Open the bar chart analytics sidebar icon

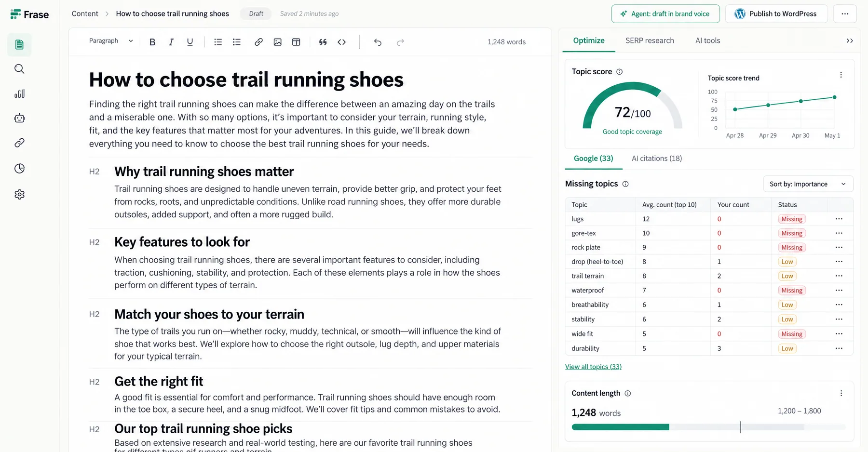(x=19, y=93)
